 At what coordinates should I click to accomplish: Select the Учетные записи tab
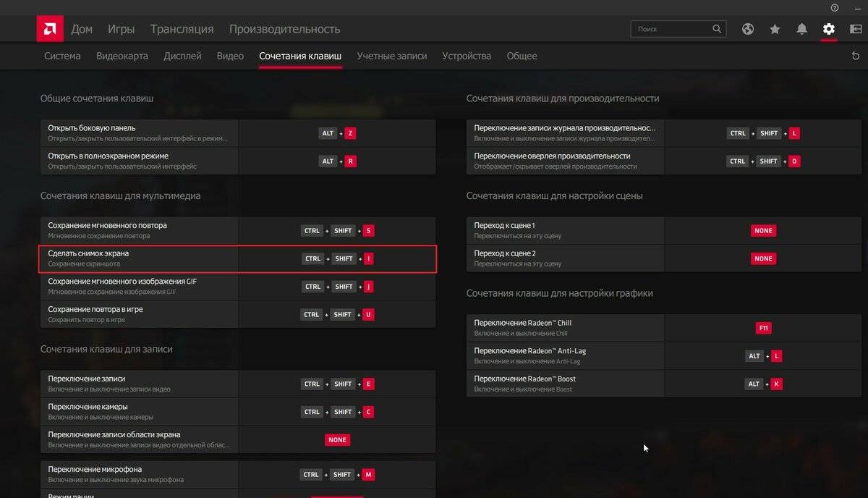pos(391,56)
